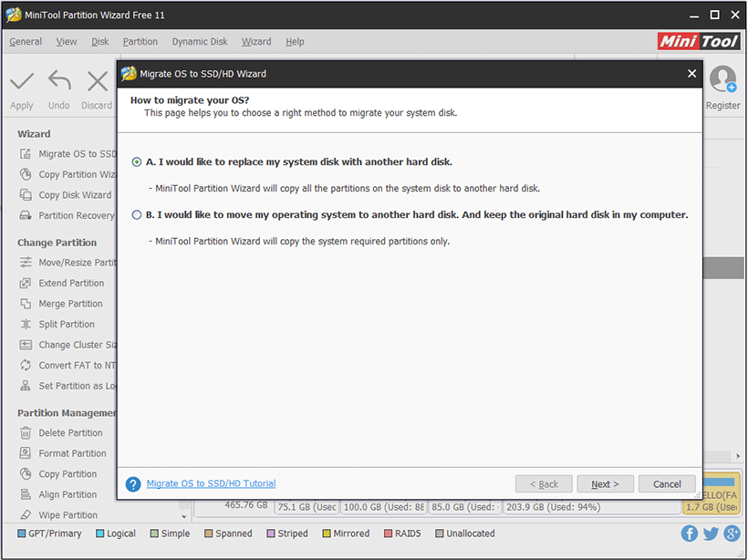This screenshot has width=748, height=560.
Task: Select option B move operating system only
Action: click(x=137, y=214)
